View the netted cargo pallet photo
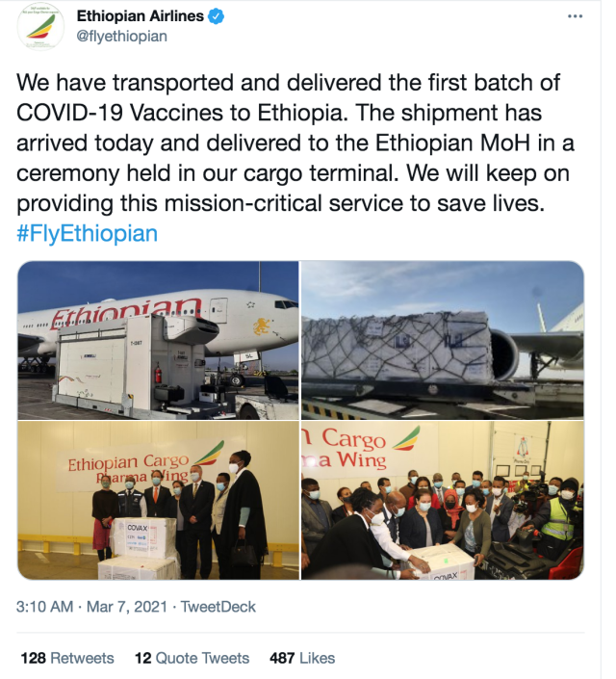616x679 pixels. coord(443,340)
